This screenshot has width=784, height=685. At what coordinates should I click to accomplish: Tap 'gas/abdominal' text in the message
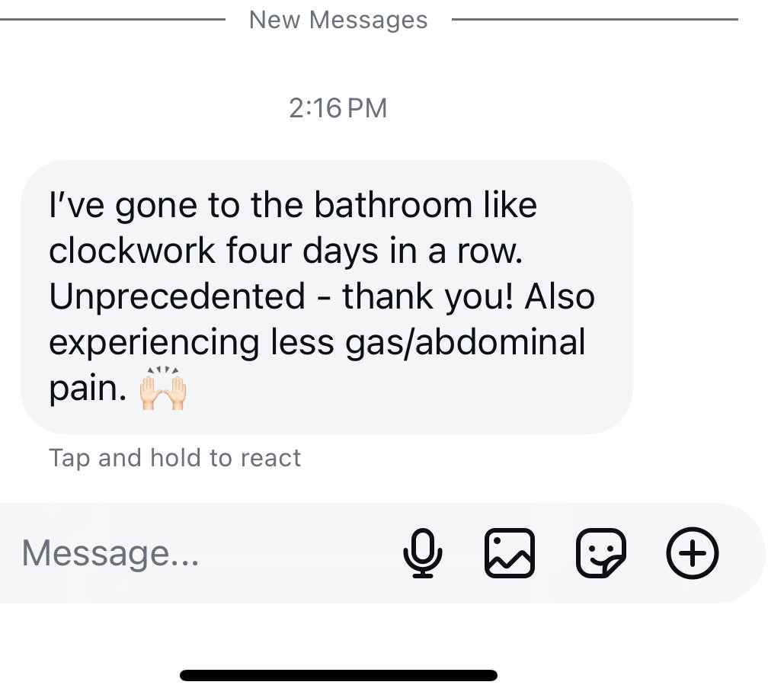[465, 342]
